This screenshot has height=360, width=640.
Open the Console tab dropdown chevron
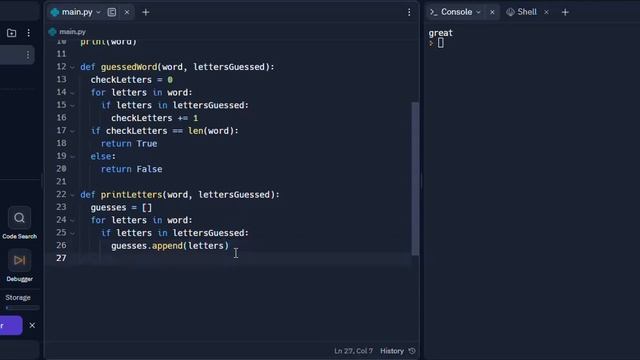[x=478, y=12]
